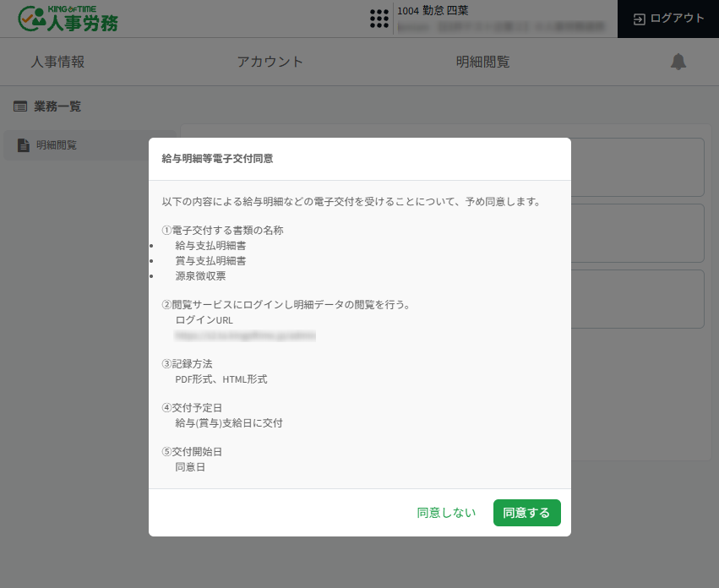The image size is (719, 588).
Task: Click the notification bell icon
Action: click(678, 62)
